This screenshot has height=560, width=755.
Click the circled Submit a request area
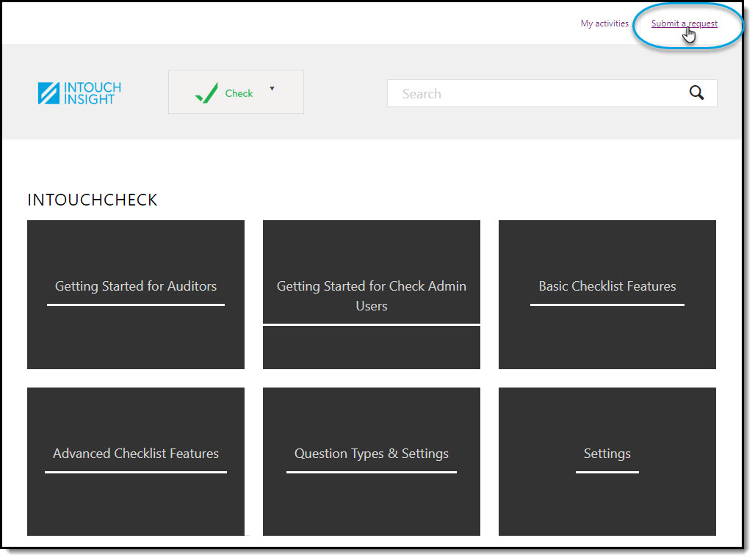[x=687, y=23]
